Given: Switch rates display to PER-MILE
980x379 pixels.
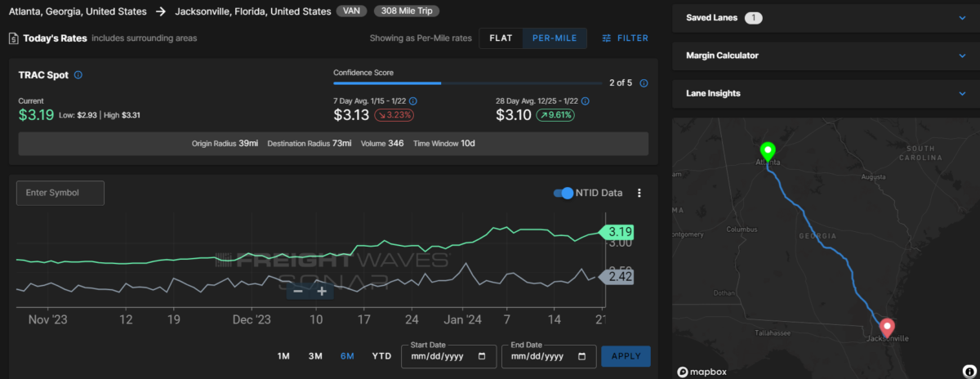Looking at the screenshot, I should pyautogui.click(x=555, y=38).
